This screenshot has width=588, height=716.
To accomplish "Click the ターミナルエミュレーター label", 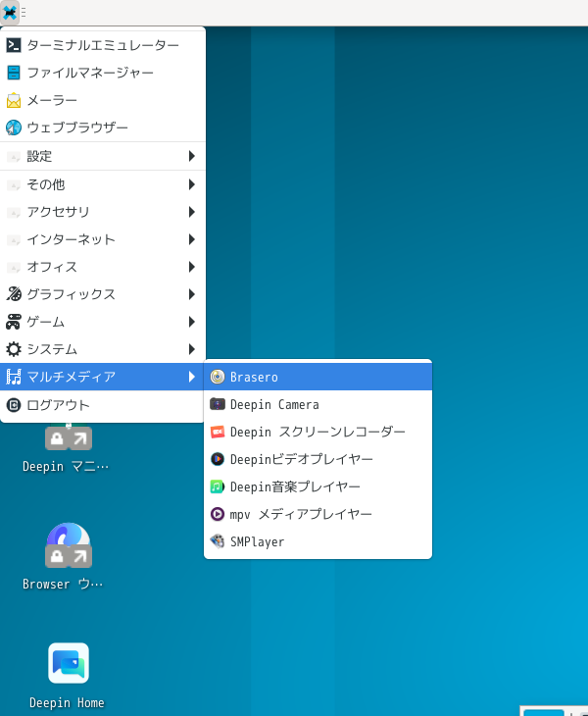I will 103,45.
